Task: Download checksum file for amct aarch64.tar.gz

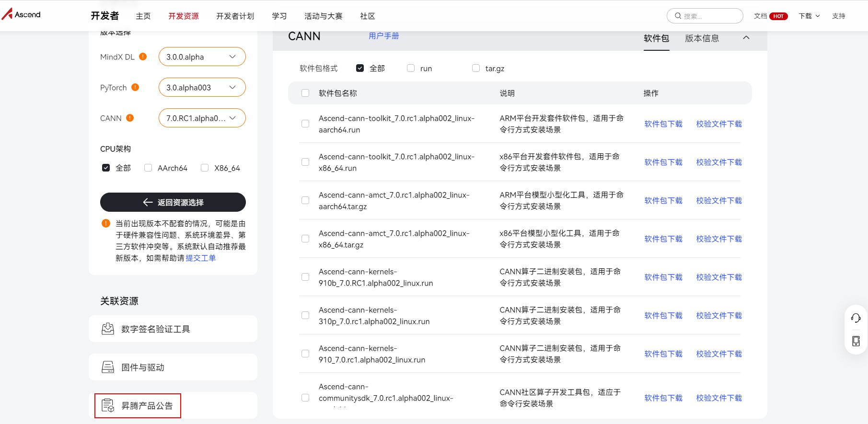Action: point(719,200)
